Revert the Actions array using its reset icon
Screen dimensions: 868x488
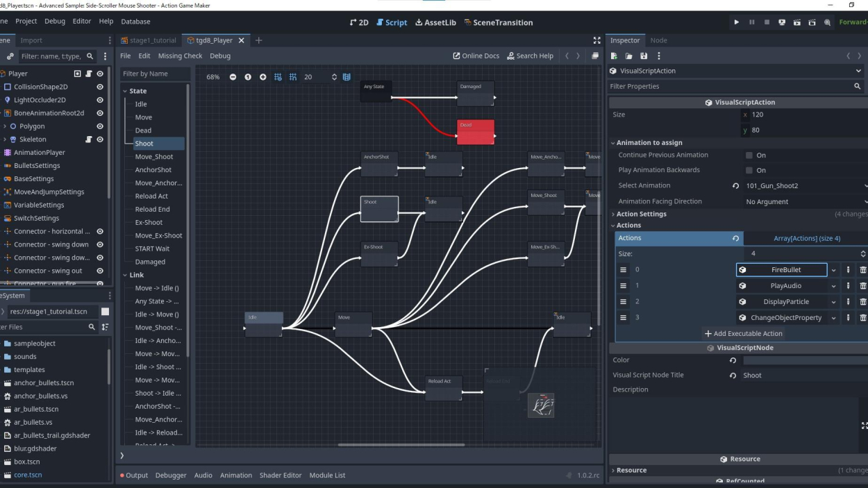click(735, 238)
